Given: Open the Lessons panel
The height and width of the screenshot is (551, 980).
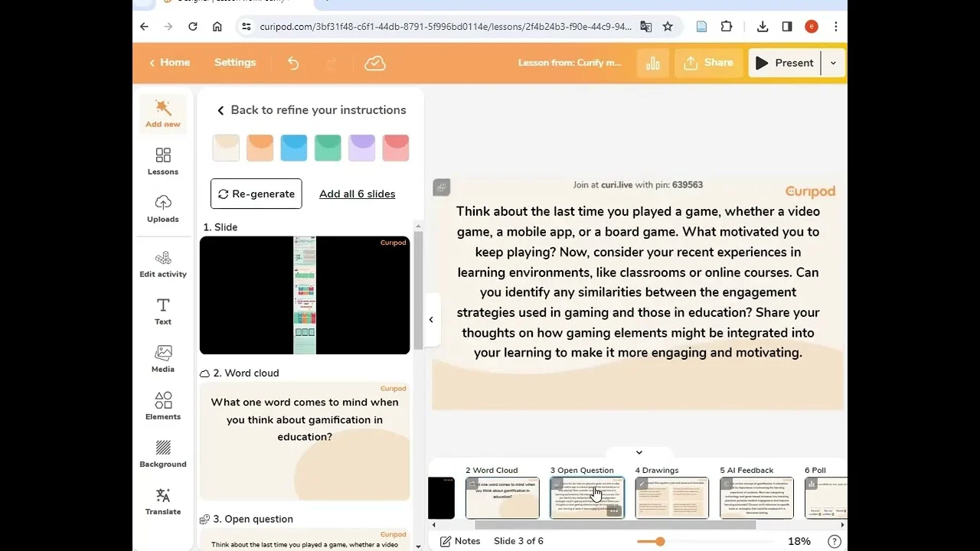Looking at the screenshot, I should click(163, 161).
